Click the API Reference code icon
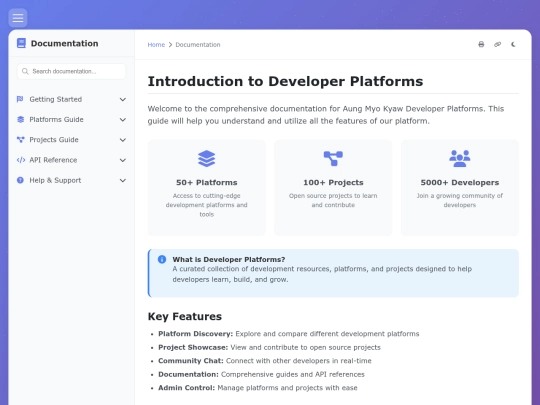This screenshot has width=540, height=405. 21,160
